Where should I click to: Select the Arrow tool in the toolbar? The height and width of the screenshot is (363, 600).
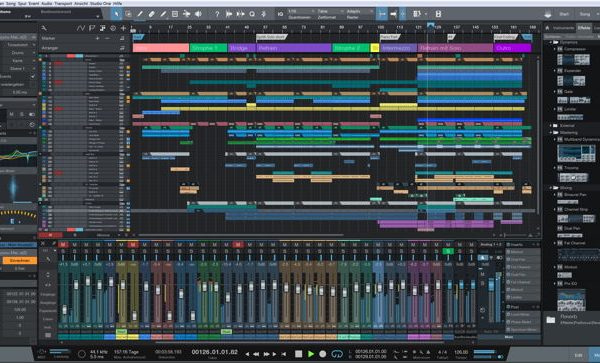click(117, 14)
